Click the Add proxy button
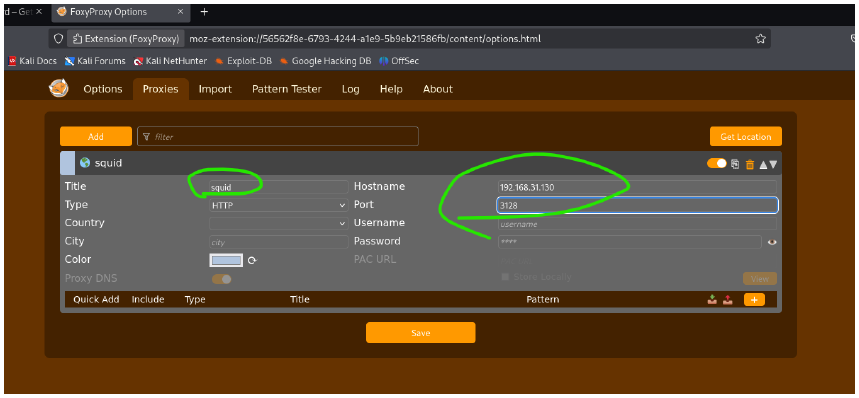Screen dimensions: 859x398 (x=96, y=137)
